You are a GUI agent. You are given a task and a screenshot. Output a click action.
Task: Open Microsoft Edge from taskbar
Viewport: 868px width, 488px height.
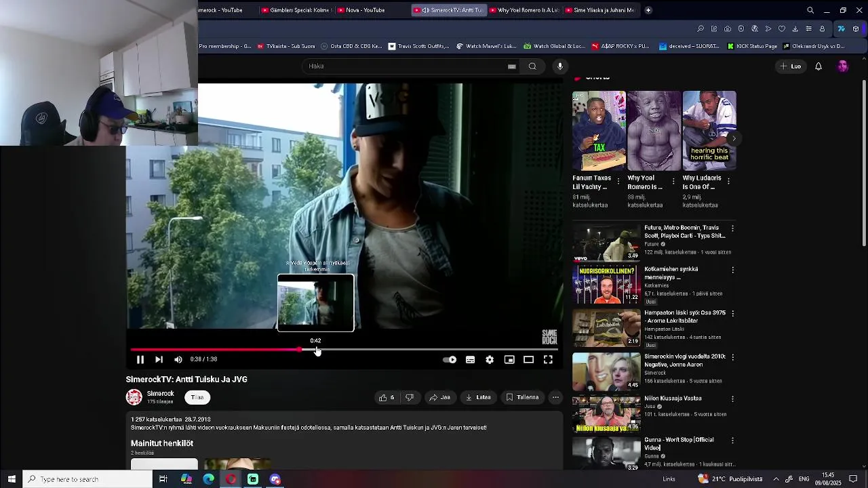(209, 479)
